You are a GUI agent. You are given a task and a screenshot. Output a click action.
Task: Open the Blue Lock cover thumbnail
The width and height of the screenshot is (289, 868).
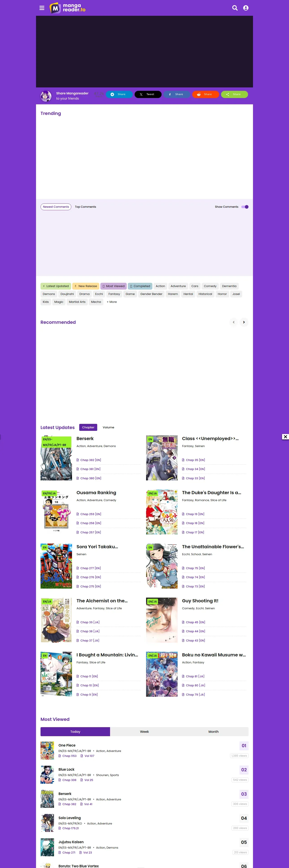pos(47,775)
